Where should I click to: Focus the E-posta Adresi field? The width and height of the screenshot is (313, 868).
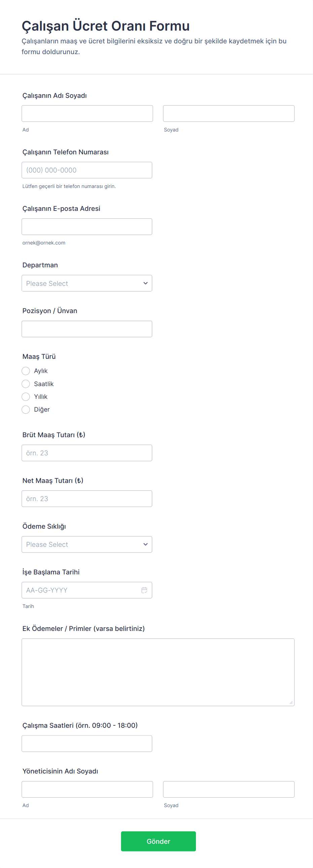tap(87, 227)
